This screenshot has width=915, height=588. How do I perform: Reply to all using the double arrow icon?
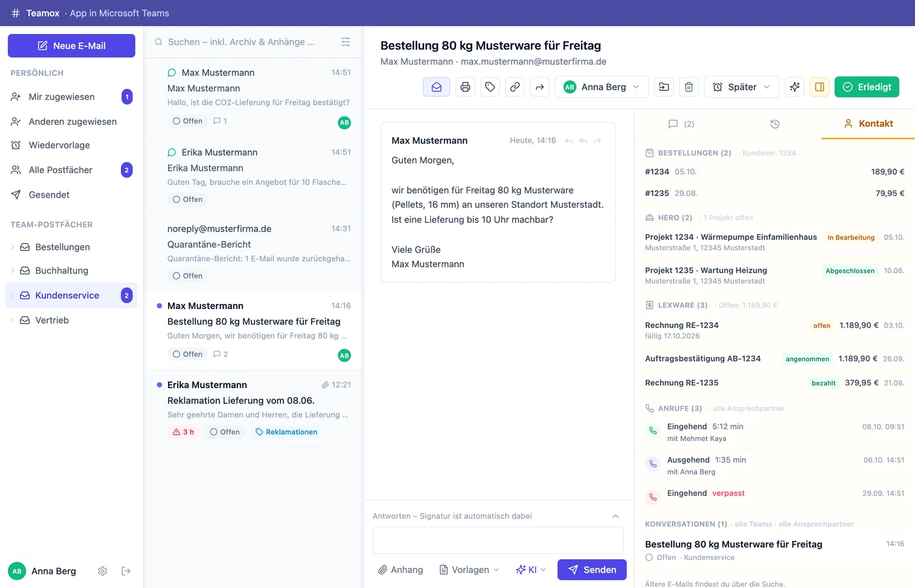pyautogui.click(x=583, y=140)
